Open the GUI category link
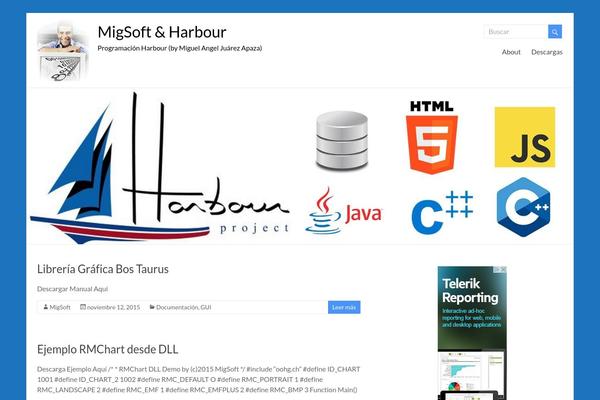The image size is (600, 400). (x=206, y=307)
